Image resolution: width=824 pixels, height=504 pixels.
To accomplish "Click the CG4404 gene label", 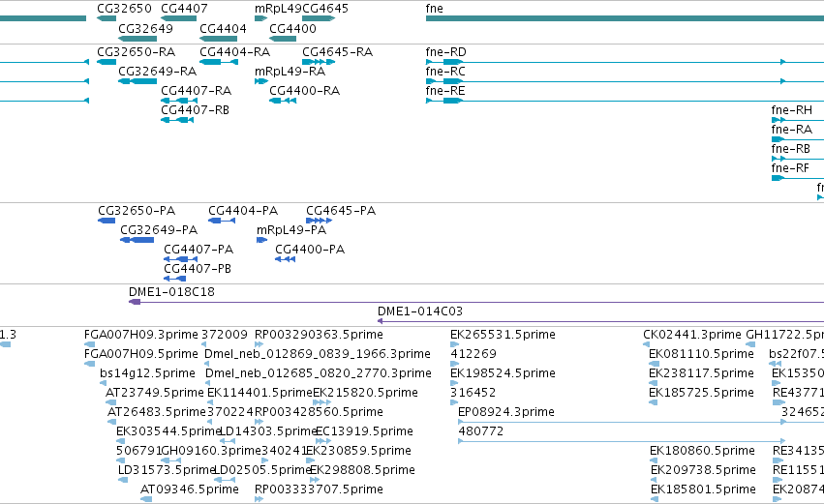I will pyautogui.click(x=223, y=28).
